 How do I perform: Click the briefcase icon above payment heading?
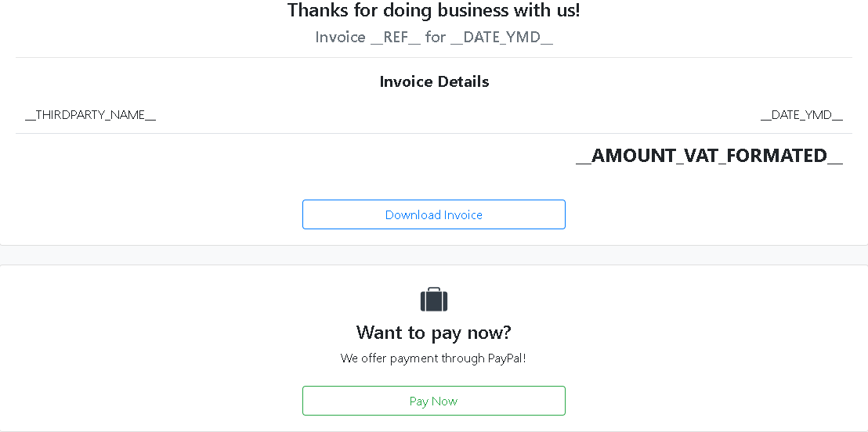coord(434,299)
